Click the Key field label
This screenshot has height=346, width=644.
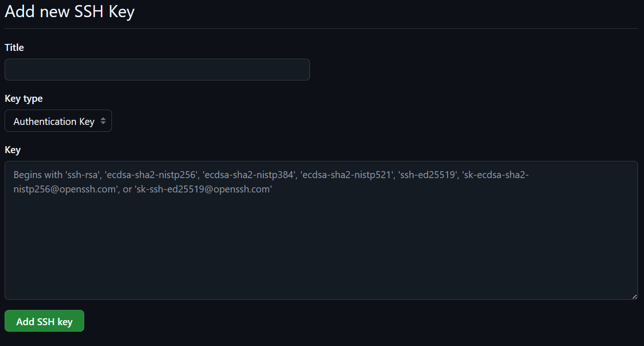pos(12,149)
